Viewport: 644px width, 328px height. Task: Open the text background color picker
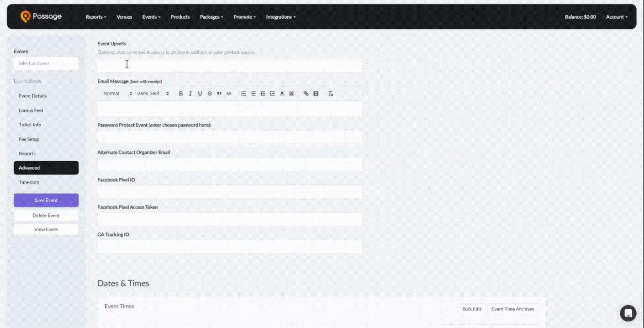[x=291, y=94]
